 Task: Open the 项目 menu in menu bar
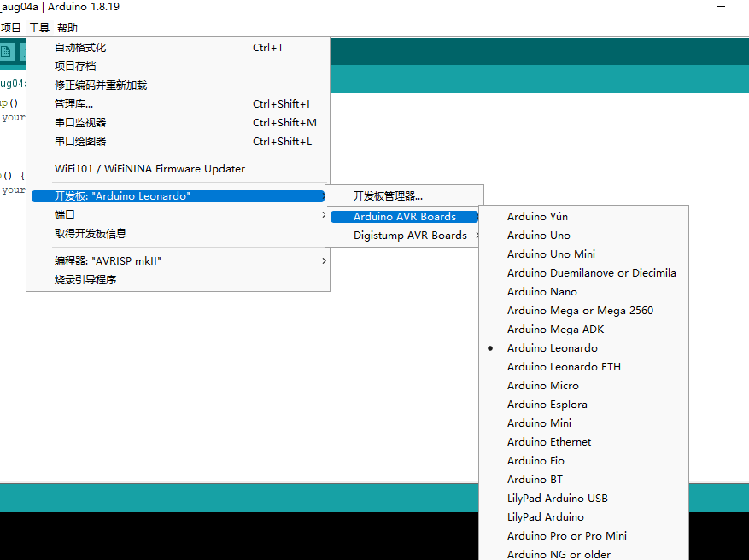tap(11, 28)
